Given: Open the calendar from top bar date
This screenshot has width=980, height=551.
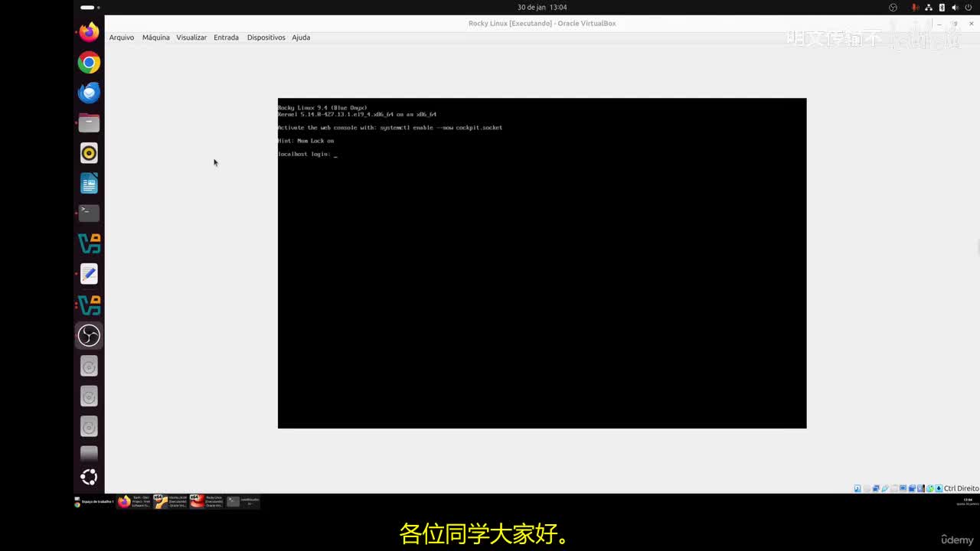Looking at the screenshot, I should 542,7.
